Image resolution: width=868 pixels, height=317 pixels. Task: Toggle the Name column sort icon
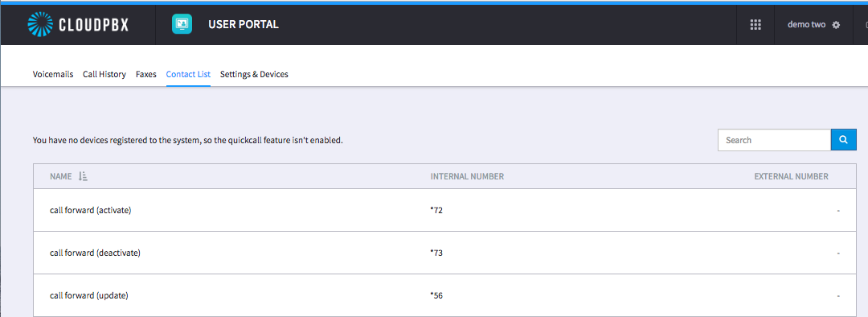[x=83, y=176]
